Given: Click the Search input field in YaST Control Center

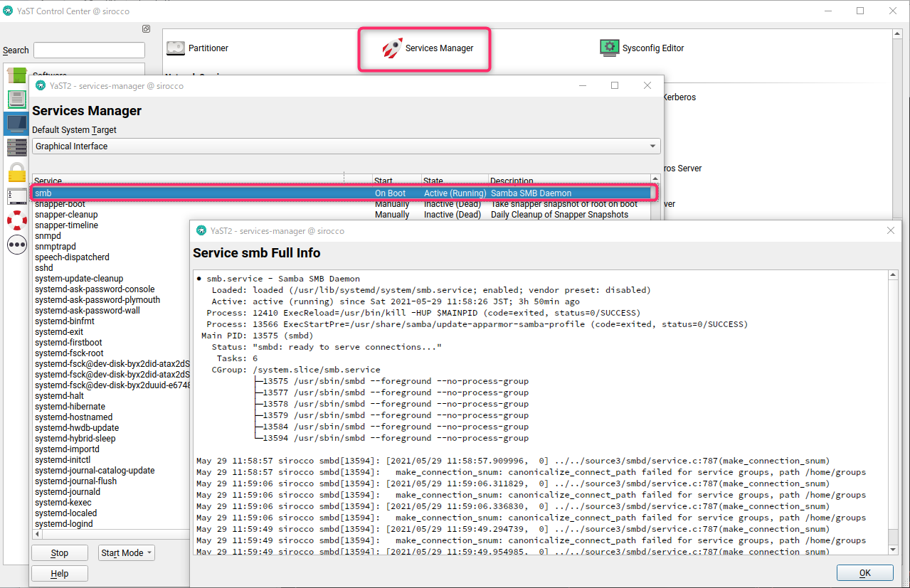Looking at the screenshot, I should [x=89, y=50].
